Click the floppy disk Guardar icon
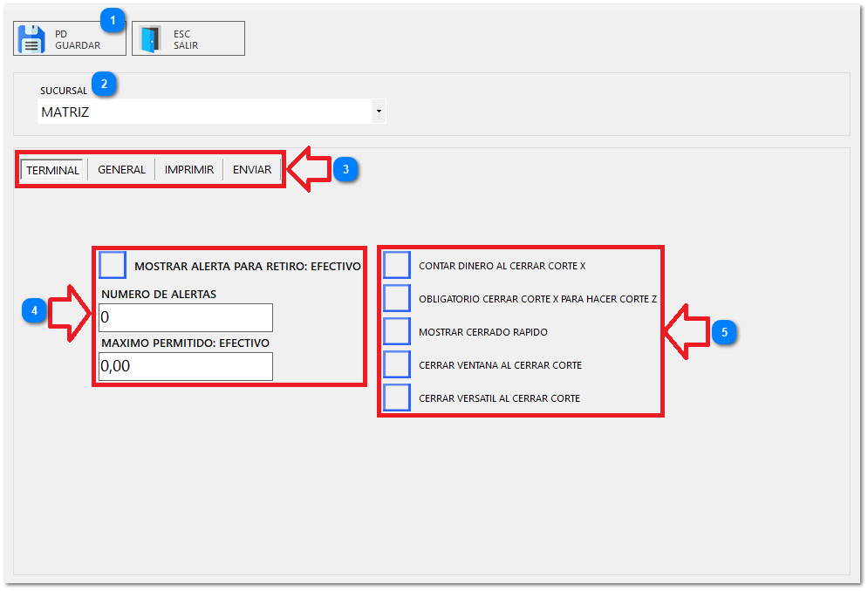Screen dimensions: 868x591 tap(32, 39)
